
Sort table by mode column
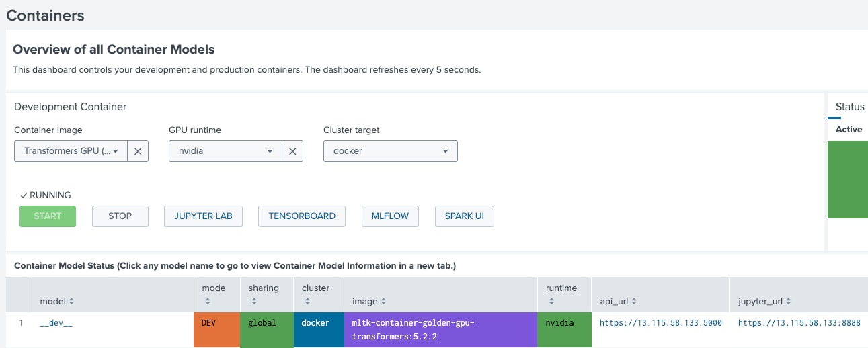(x=214, y=295)
